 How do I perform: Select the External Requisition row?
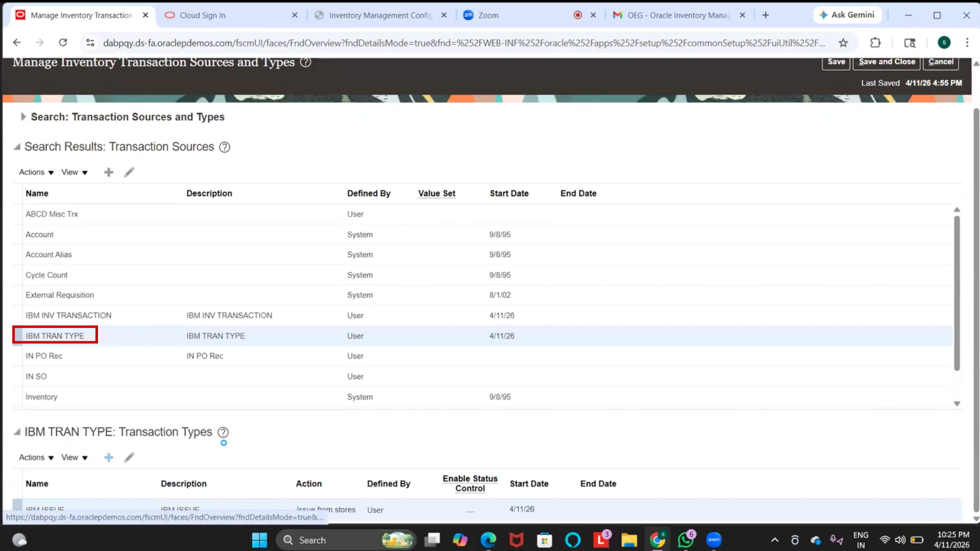482,295
